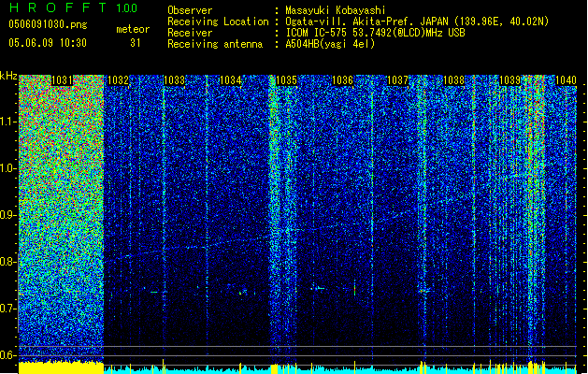Click the 1.0 kHz axis label
Viewport: 588px width, 374px height.
point(8,169)
